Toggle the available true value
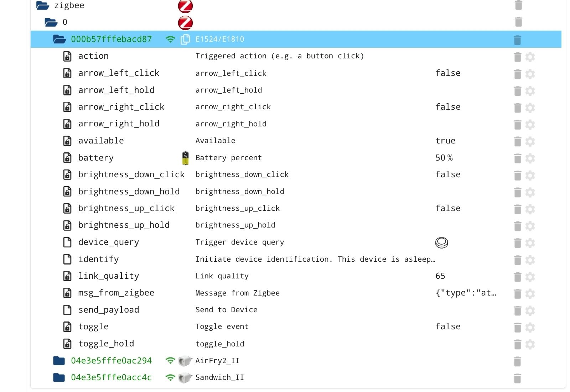Screen dimensions: 570x392 tap(445, 141)
